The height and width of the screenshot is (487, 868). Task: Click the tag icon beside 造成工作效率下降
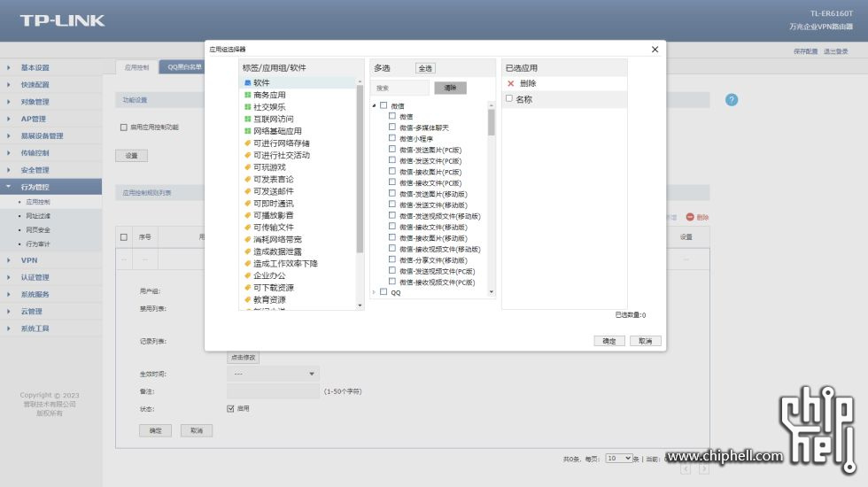(247, 264)
